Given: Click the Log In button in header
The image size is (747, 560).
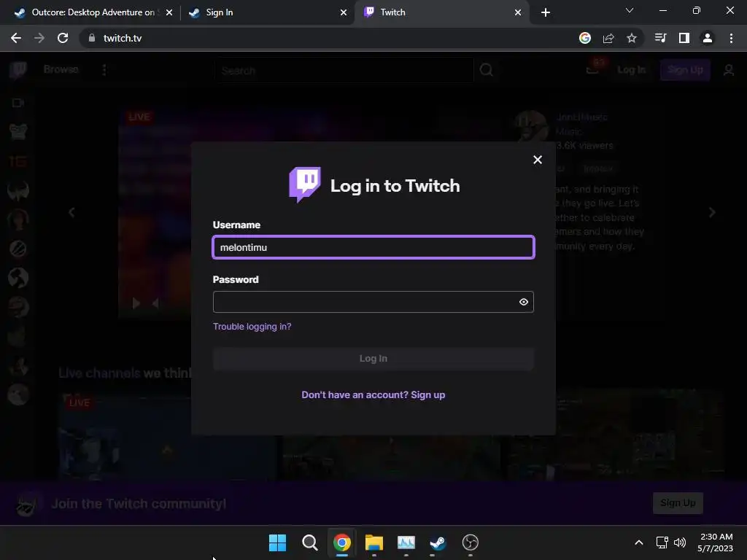Looking at the screenshot, I should 631,70.
